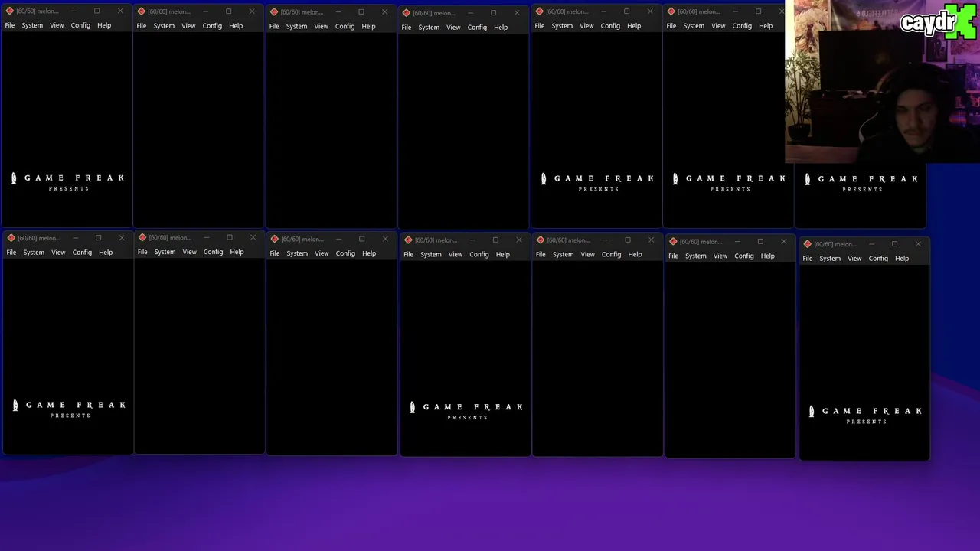
Task: Open System menu in bottom-row first melonDS window
Action: [x=34, y=253]
